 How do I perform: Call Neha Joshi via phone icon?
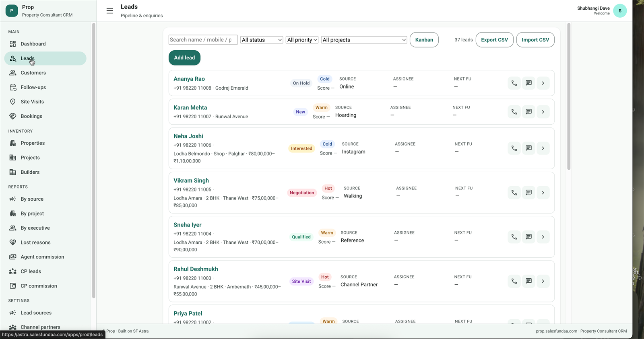tap(514, 148)
